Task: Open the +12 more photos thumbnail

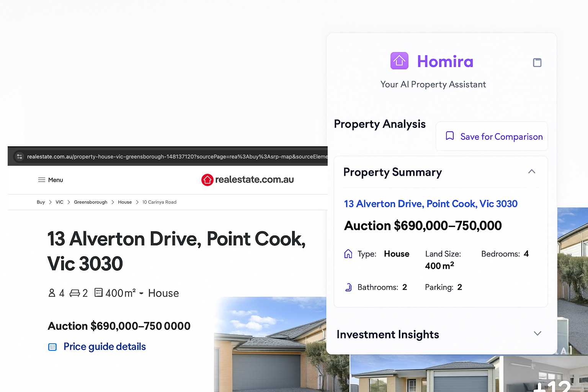Action: (x=546, y=374)
